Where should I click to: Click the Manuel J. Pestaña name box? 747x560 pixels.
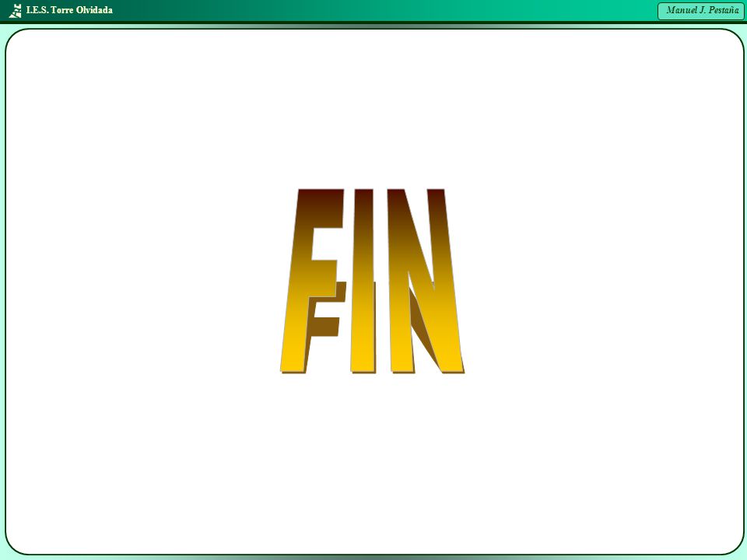[x=700, y=11]
